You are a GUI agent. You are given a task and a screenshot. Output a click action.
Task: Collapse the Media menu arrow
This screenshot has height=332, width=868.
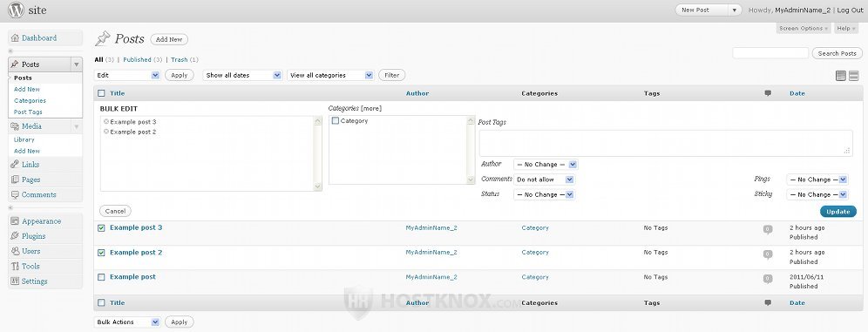(77, 126)
